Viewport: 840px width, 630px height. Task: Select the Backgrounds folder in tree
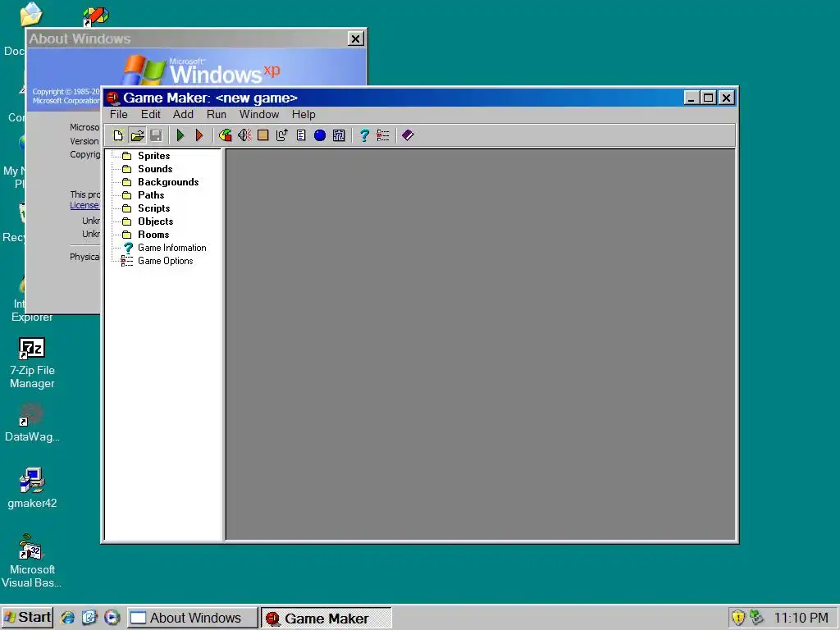pos(168,182)
